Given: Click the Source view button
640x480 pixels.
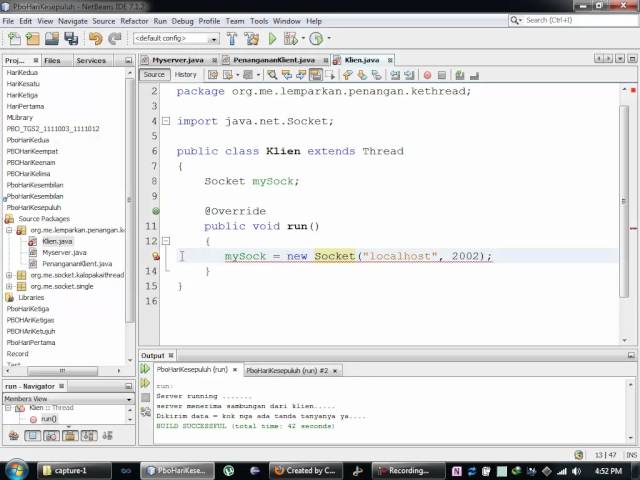Looking at the screenshot, I should pos(154,75).
